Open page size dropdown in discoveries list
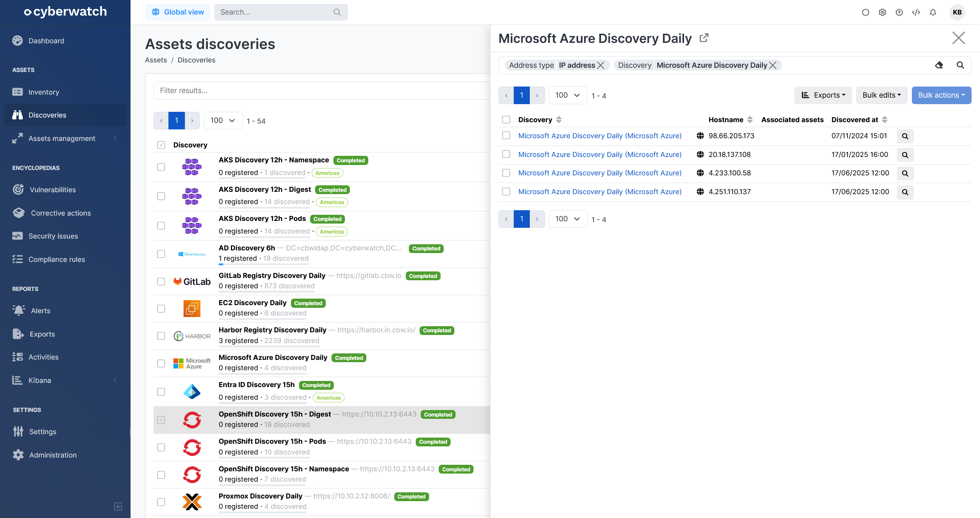 point(223,121)
